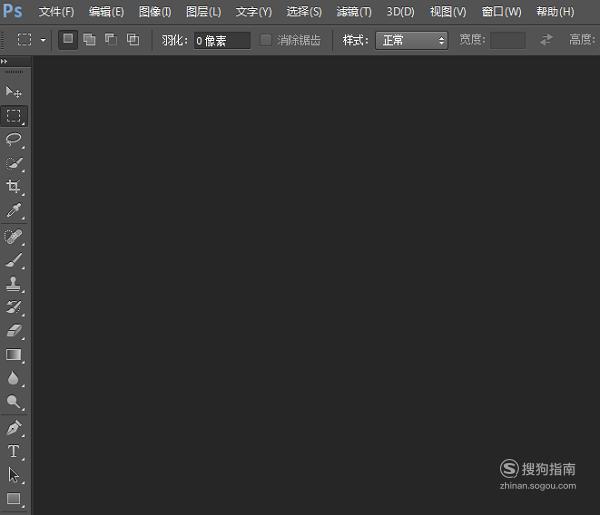
Task: Select the Dodge tool
Action: (14, 402)
